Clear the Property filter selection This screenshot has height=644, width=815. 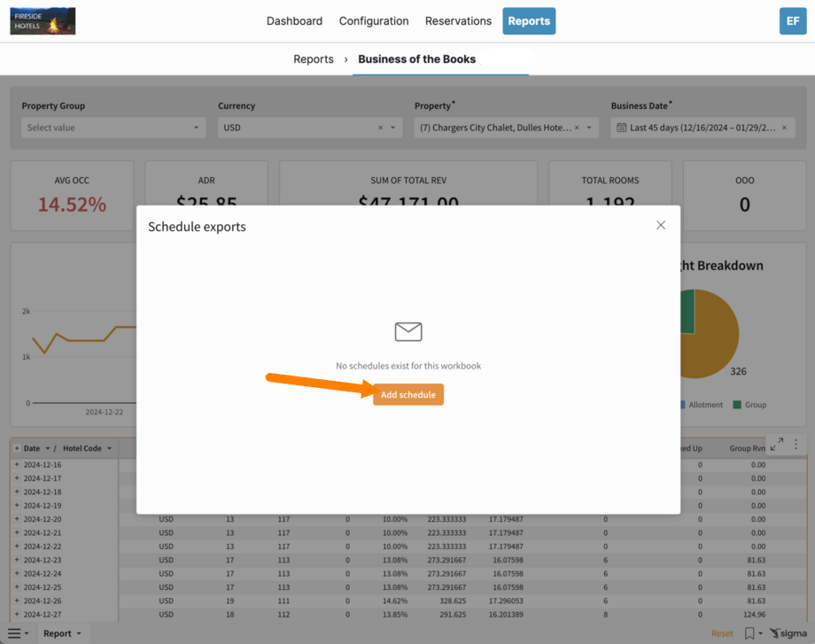(x=577, y=128)
